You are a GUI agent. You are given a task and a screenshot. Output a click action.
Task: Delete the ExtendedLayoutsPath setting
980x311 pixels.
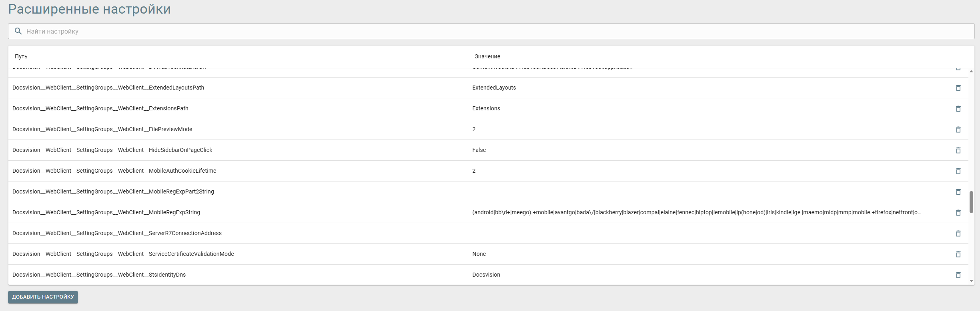[958, 88]
